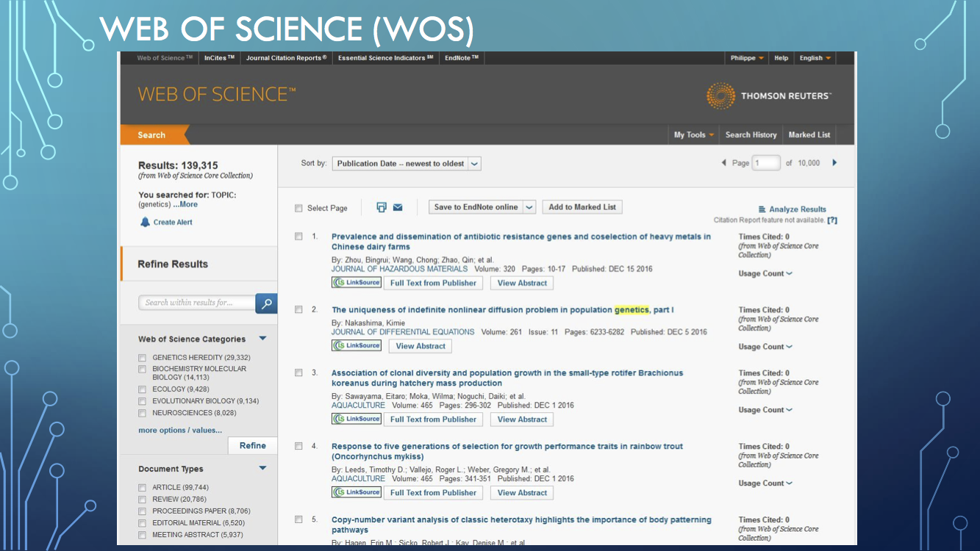
Task: Open the citation report help [?] link
Action: 832,220
